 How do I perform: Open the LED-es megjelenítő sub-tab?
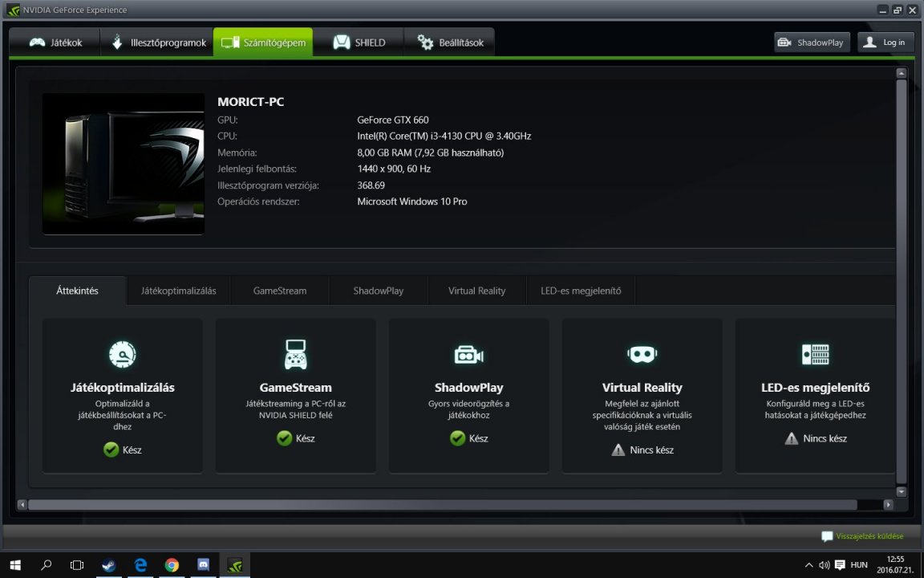pos(581,291)
